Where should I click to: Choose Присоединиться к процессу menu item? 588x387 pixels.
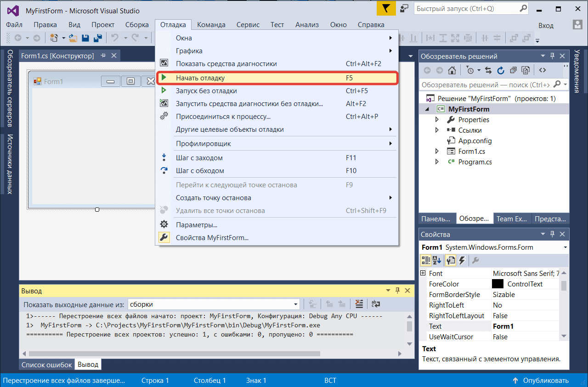click(x=277, y=117)
